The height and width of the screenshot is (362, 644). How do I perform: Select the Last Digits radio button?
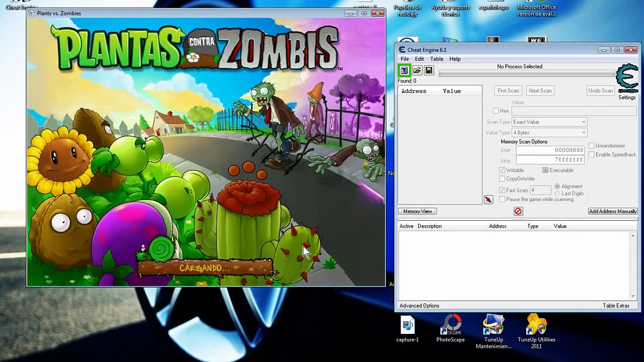pos(557,194)
